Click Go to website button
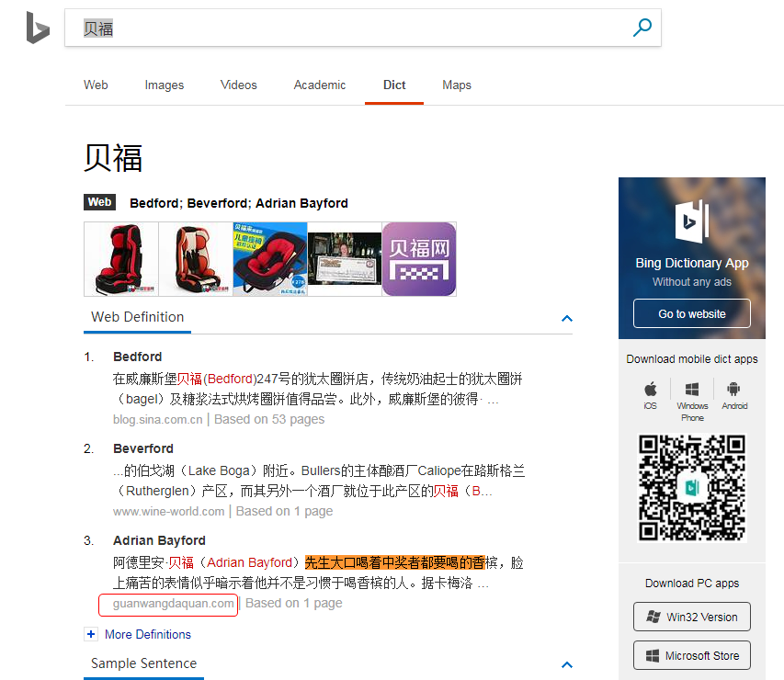This screenshot has height=680, width=784. point(691,314)
